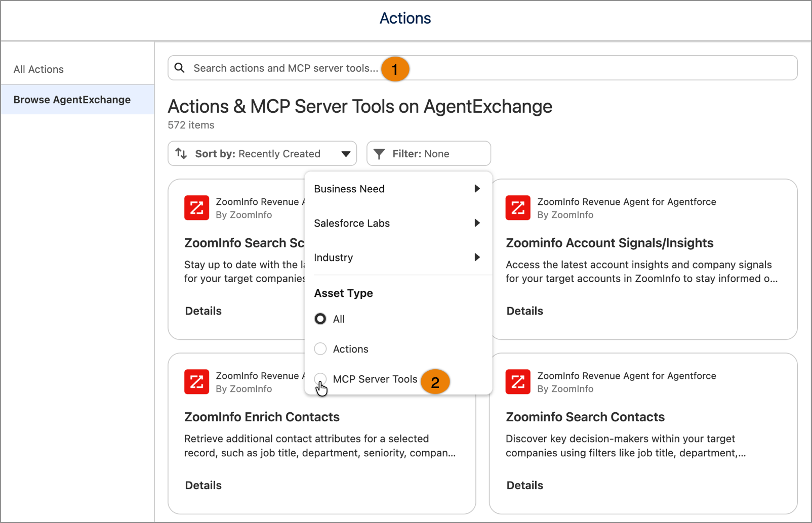Open Details for Zoominfo Search Contacts
Screen dimensions: 812x523
pos(525,486)
